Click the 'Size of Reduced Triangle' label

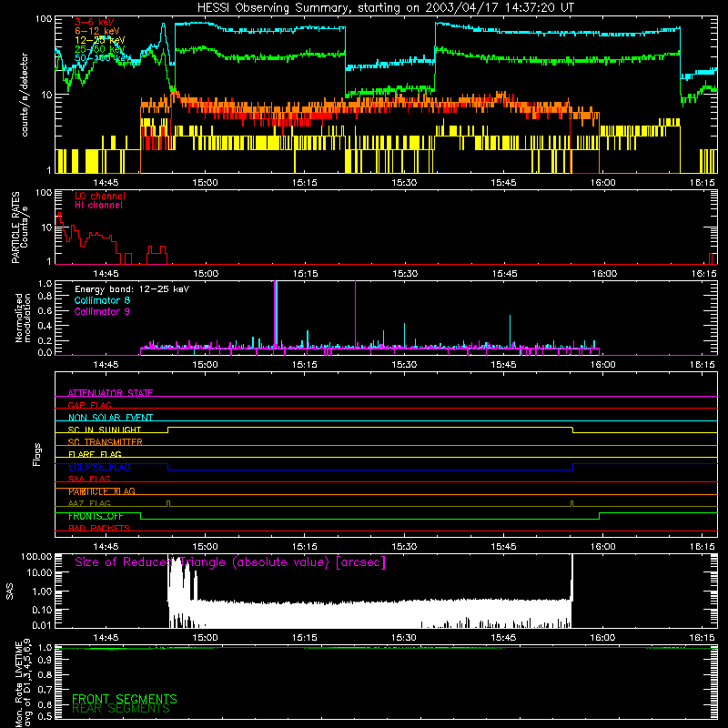230,562
